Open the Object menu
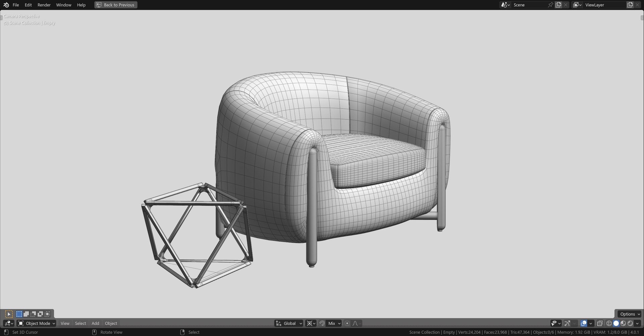Screen dimensions: 644x336 point(111,323)
